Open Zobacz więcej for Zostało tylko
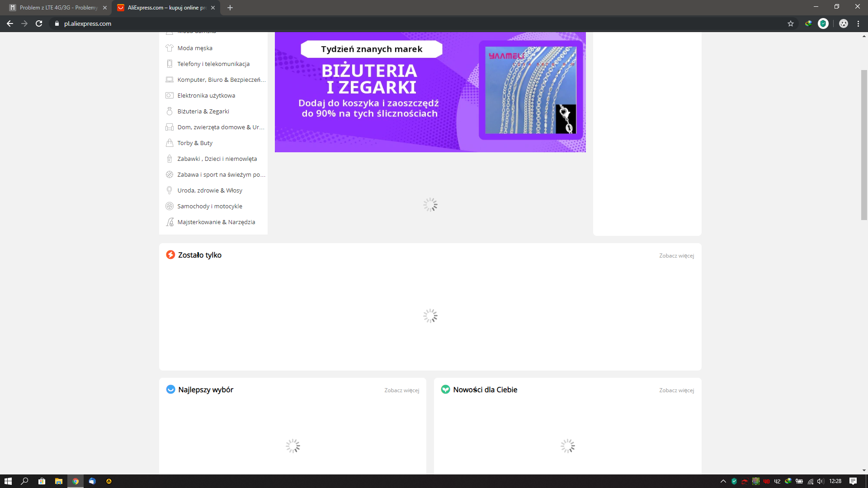 [676, 256]
